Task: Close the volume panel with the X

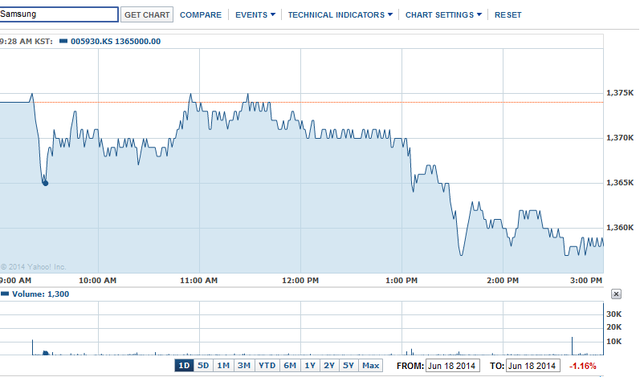Action: [x=616, y=294]
